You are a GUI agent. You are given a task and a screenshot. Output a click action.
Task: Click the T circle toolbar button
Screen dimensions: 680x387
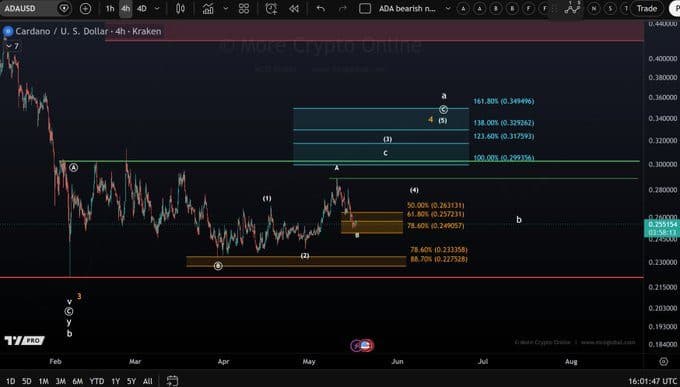pos(625,9)
